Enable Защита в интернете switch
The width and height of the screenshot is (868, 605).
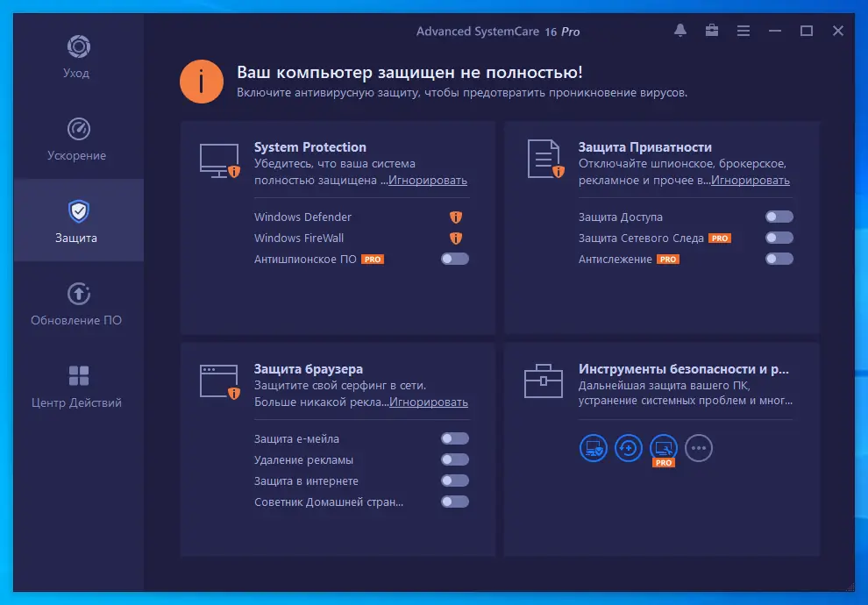tap(455, 480)
